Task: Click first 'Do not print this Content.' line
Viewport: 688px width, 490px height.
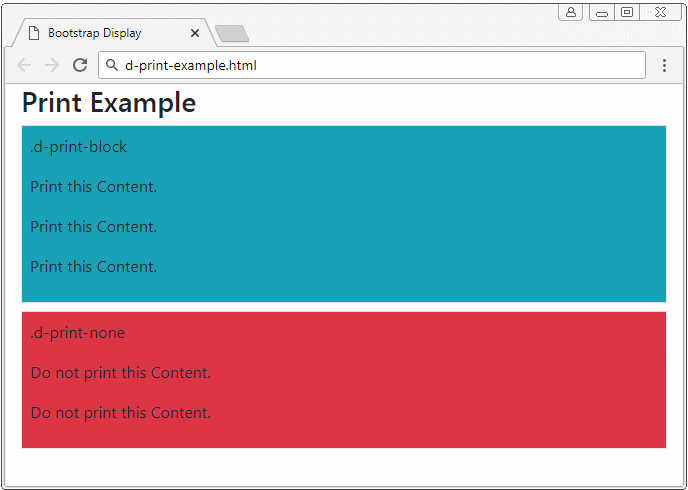Action: point(121,373)
